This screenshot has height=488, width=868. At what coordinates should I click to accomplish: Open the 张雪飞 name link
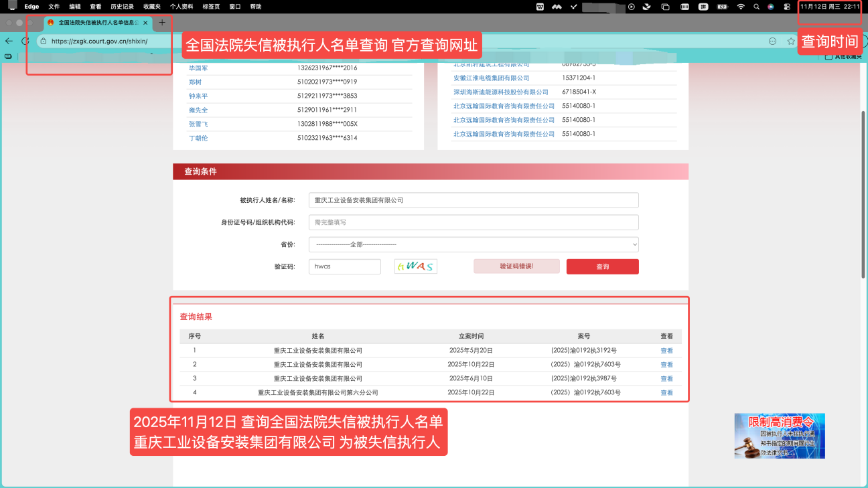(198, 125)
